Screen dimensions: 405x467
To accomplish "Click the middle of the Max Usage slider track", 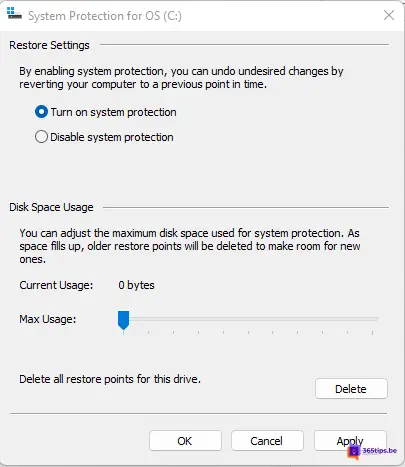I will (248, 319).
